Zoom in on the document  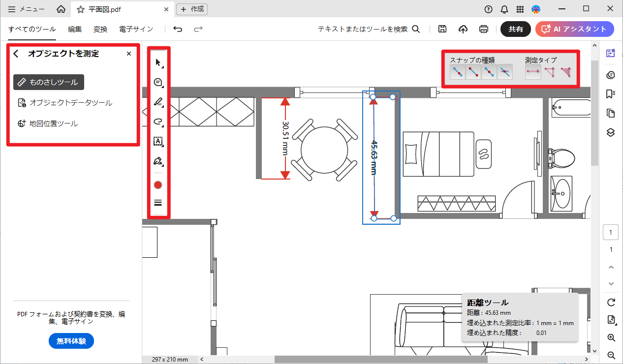611,338
